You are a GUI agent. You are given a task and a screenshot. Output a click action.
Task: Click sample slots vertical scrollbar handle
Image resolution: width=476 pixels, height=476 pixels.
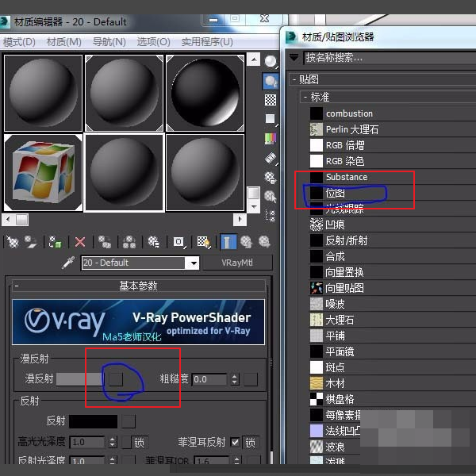pos(254,193)
